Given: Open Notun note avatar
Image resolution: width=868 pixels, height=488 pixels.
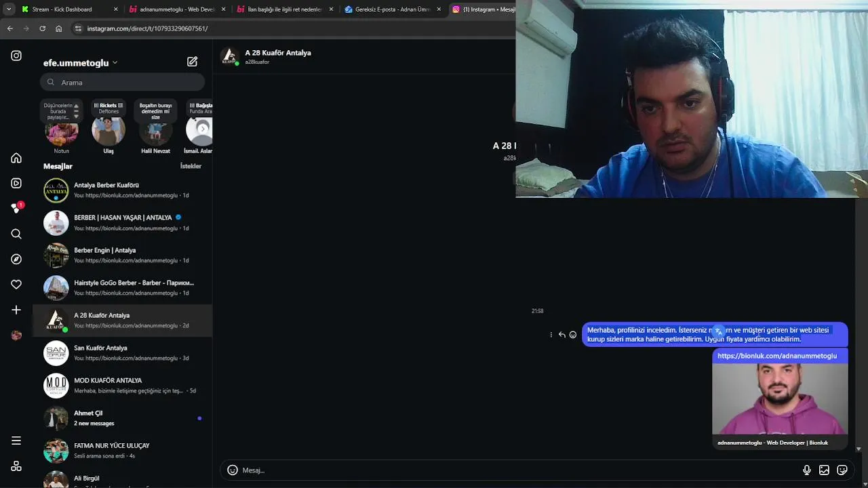Looking at the screenshot, I should [x=62, y=131].
